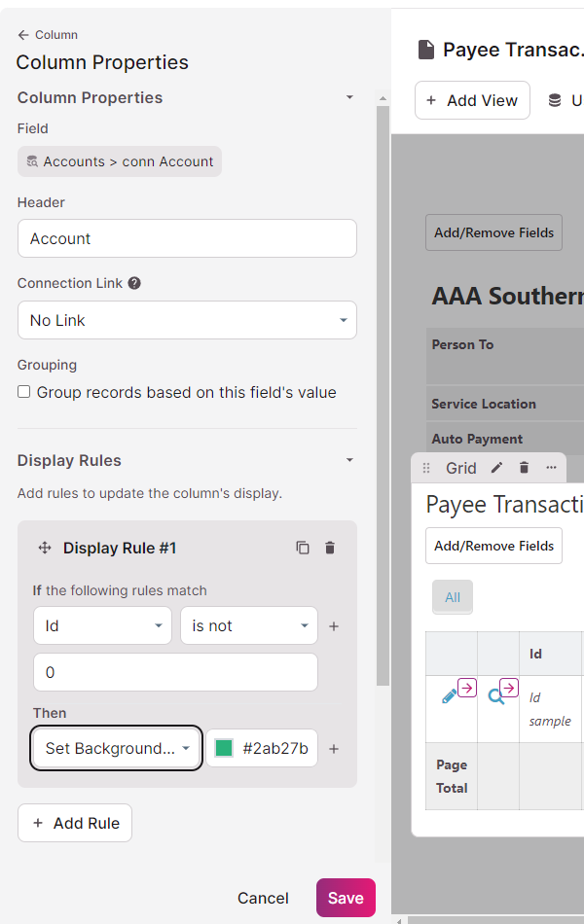Add another action with plus beside color

click(334, 749)
